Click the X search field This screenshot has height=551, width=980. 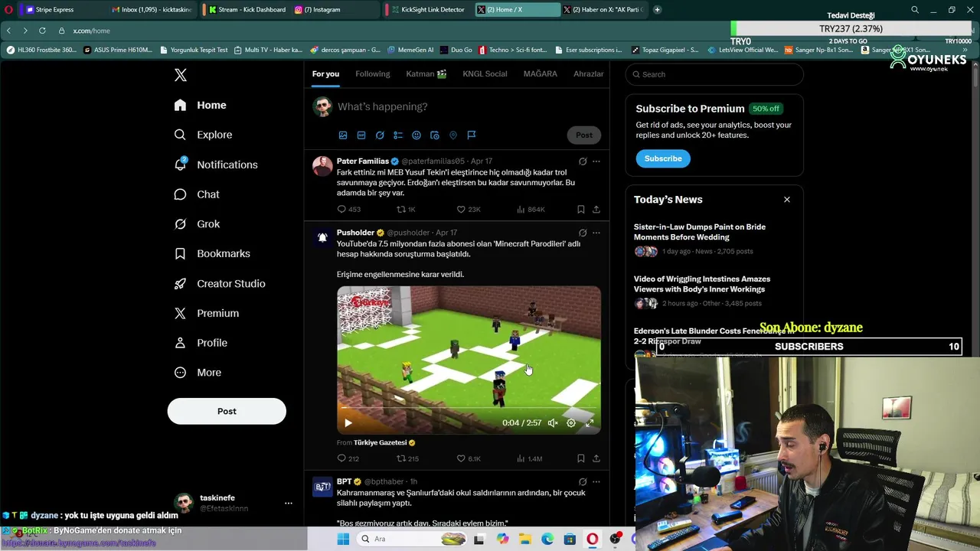click(714, 74)
